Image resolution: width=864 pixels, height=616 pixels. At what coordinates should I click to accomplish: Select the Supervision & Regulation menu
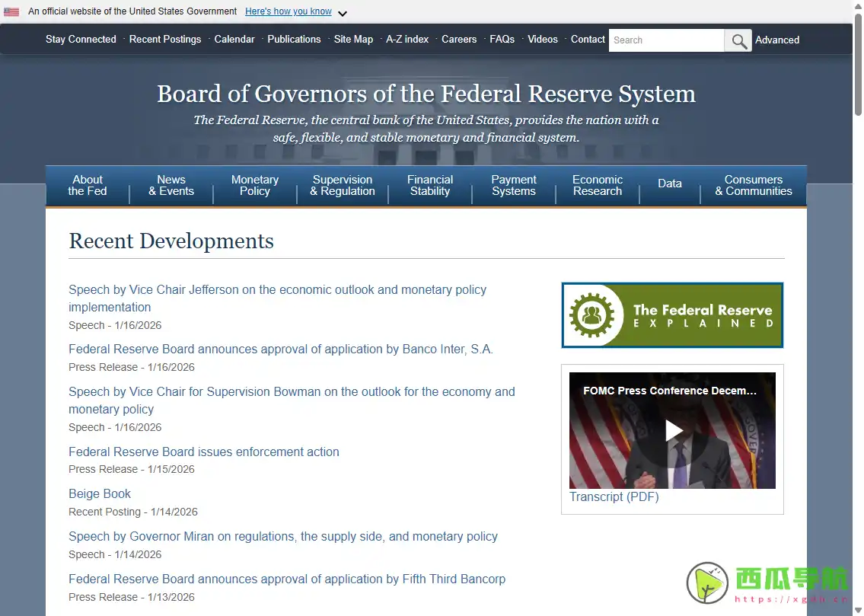343,186
